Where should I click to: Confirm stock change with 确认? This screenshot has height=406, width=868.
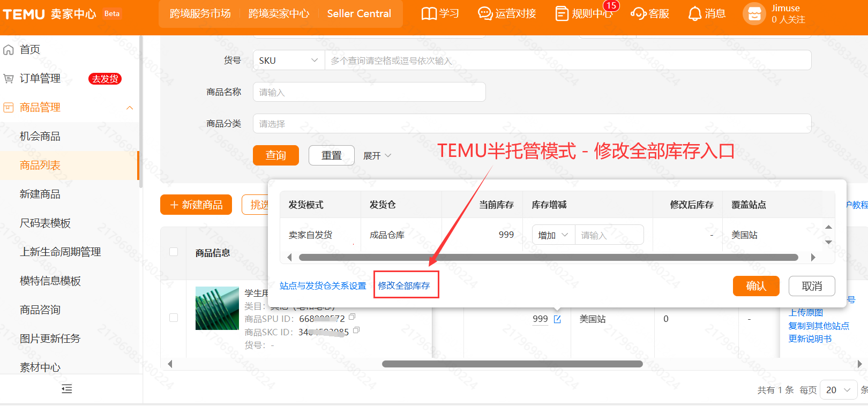(x=756, y=286)
